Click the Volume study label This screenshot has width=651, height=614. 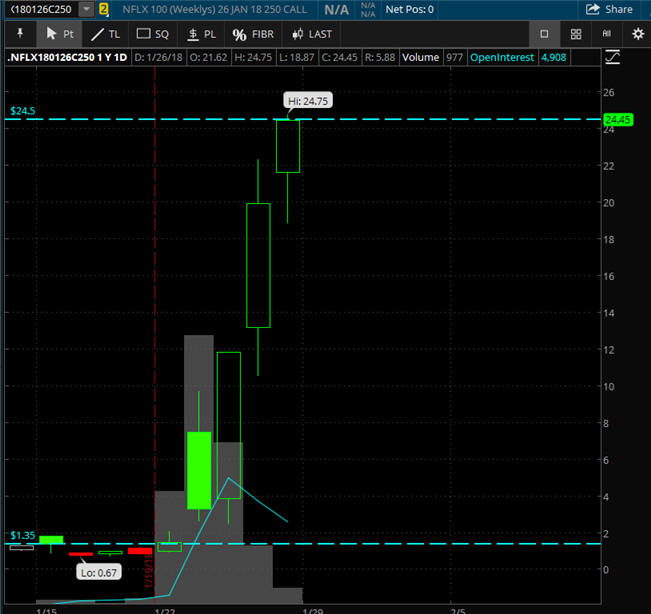421,58
